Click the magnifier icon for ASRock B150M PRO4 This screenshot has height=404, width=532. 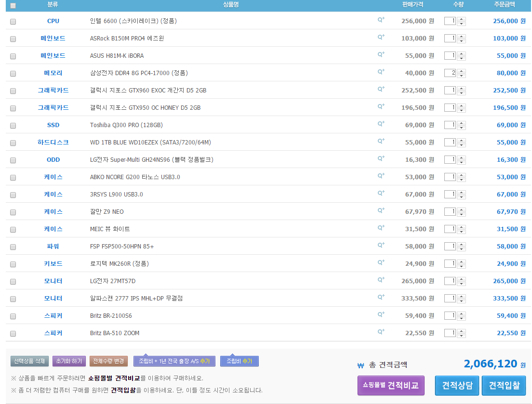point(381,38)
